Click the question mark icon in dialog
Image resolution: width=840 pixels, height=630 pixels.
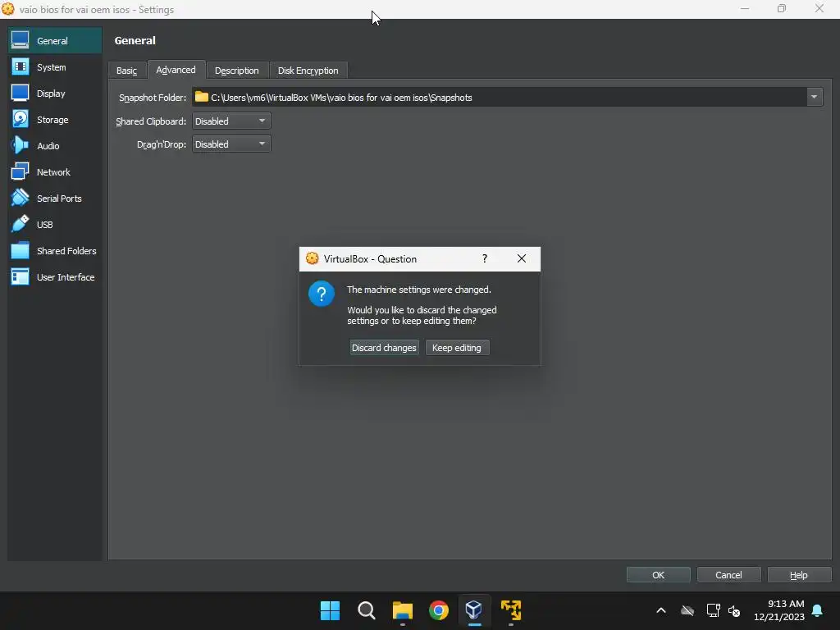322,294
